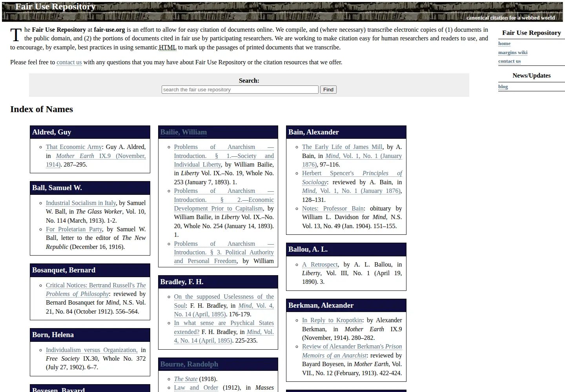Go to contact us in the sidebar

[509, 61]
